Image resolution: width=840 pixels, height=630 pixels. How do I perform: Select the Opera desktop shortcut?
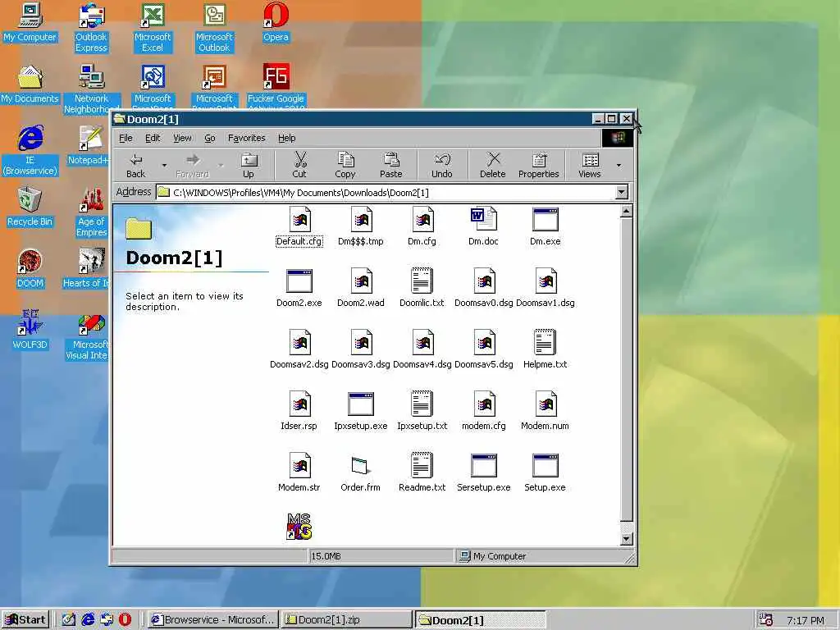point(276,22)
